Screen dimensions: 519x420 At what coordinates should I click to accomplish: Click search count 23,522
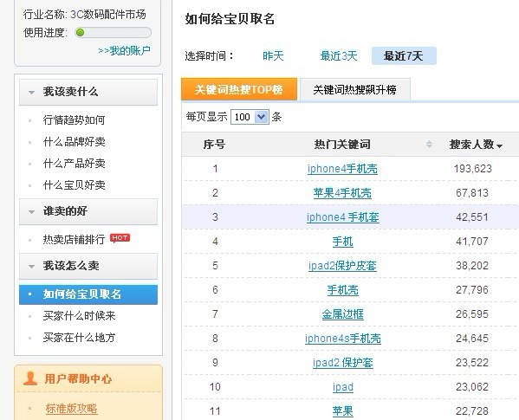[472, 363]
